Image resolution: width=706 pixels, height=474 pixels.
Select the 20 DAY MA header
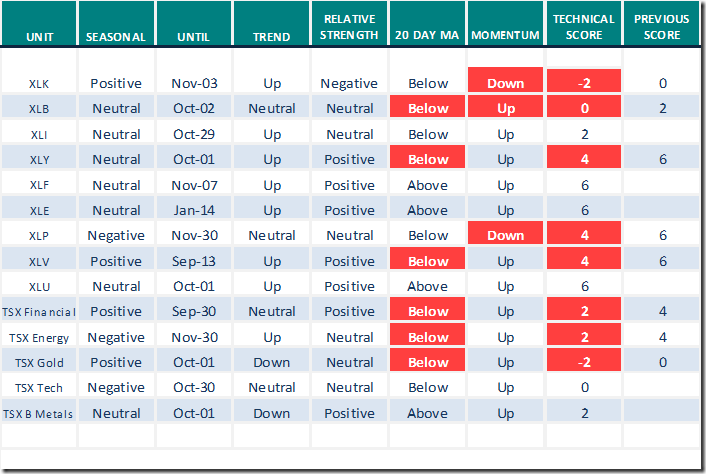428,37
